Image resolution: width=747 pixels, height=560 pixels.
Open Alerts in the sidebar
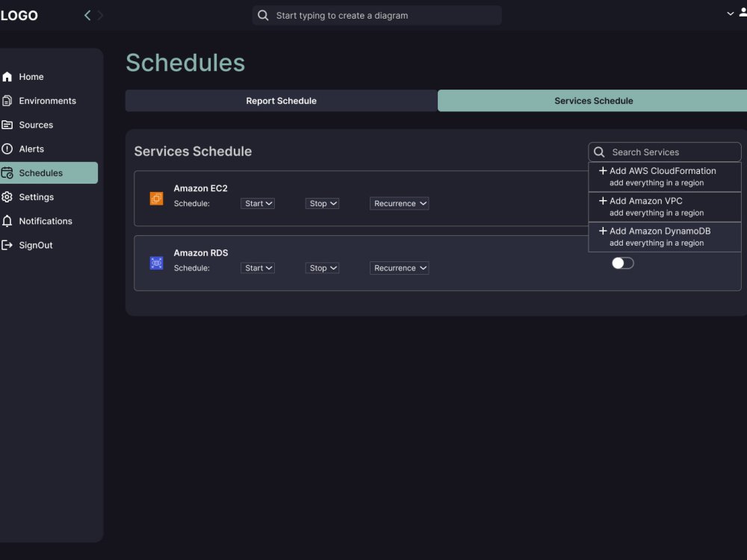[49, 149]
